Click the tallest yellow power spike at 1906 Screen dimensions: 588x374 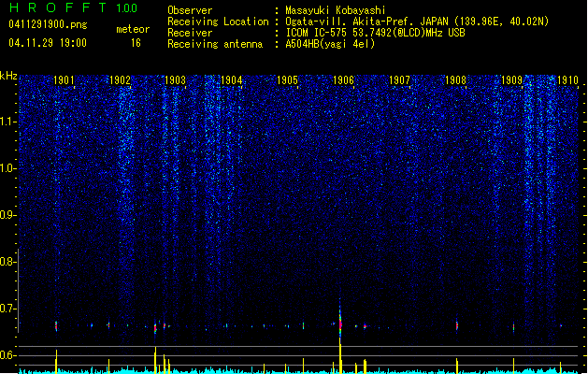click(340, 356)
